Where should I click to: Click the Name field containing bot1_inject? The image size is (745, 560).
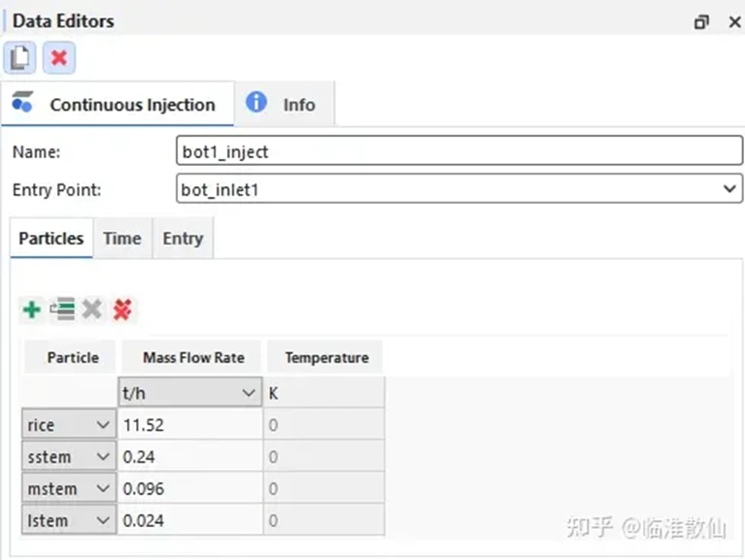(459, 150)
